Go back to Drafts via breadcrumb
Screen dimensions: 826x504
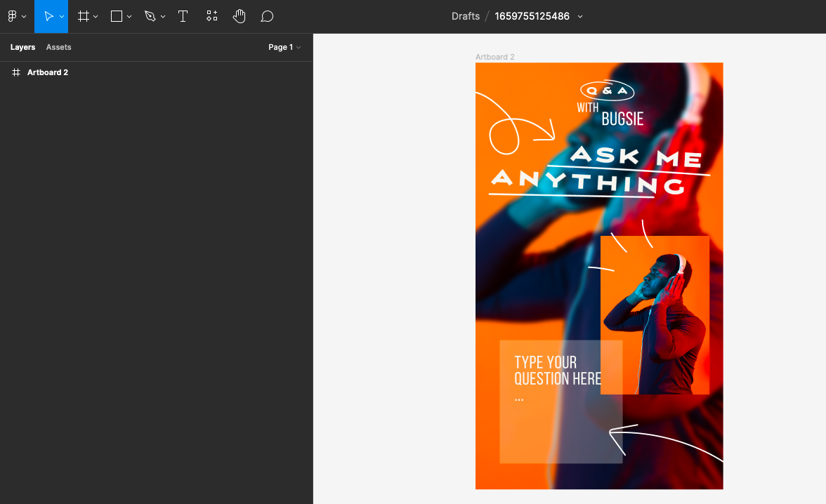pos(465,16)
